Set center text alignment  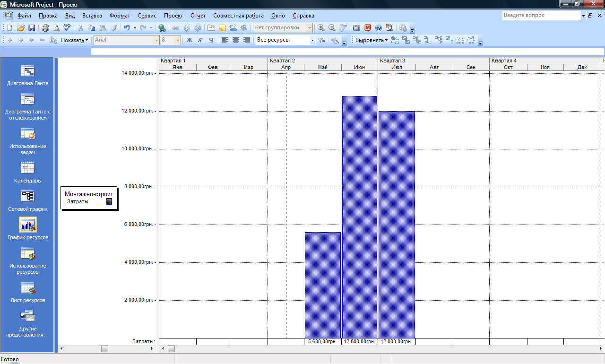coord(236,40)
